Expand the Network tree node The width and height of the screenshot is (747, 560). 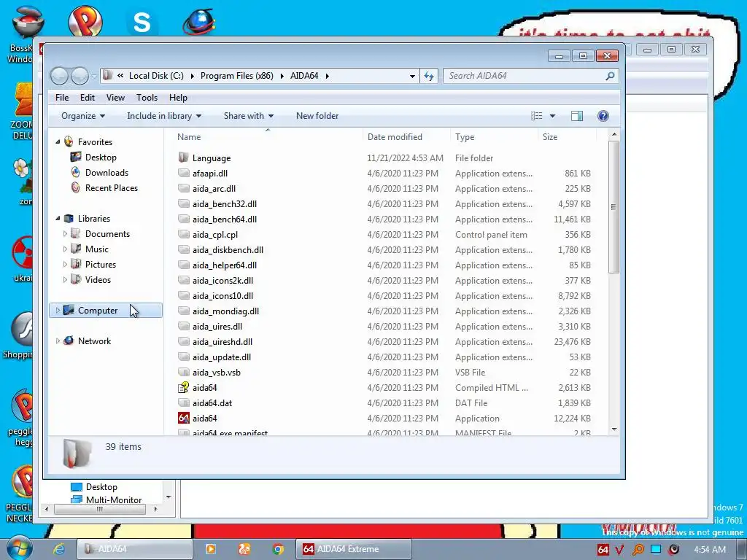pyautogui.click(x=58, y=341)
